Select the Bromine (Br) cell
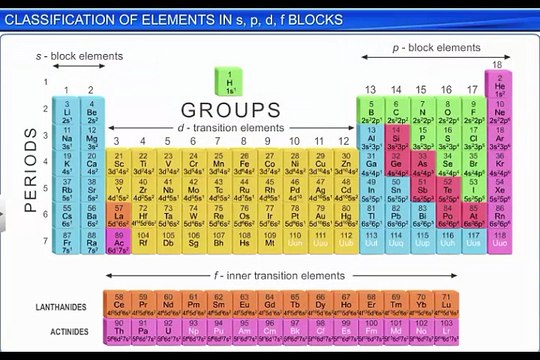Image resolution: width=540 pixels, height=360 pixels. pyautogui.click(x=474, y=164)
